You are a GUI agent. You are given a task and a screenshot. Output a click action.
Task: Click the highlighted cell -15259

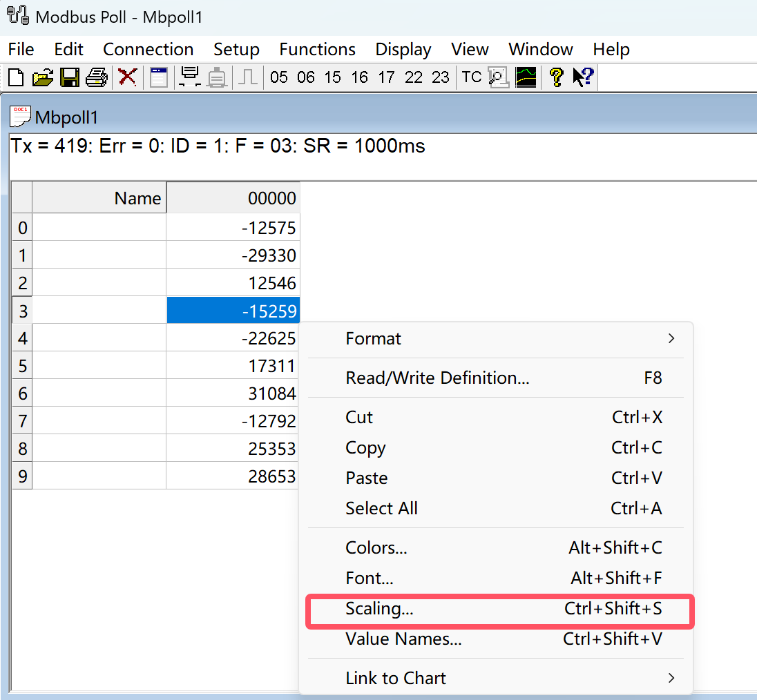pos(233,310)
